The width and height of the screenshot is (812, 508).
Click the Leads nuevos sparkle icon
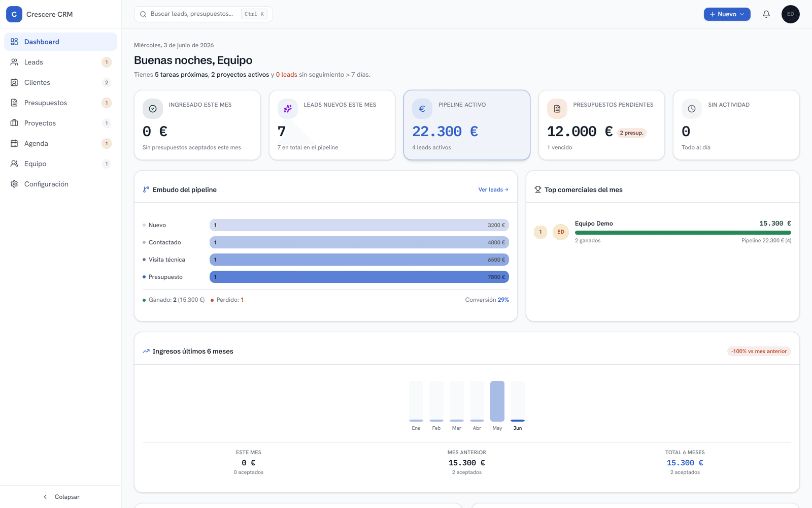click(288, 109)
